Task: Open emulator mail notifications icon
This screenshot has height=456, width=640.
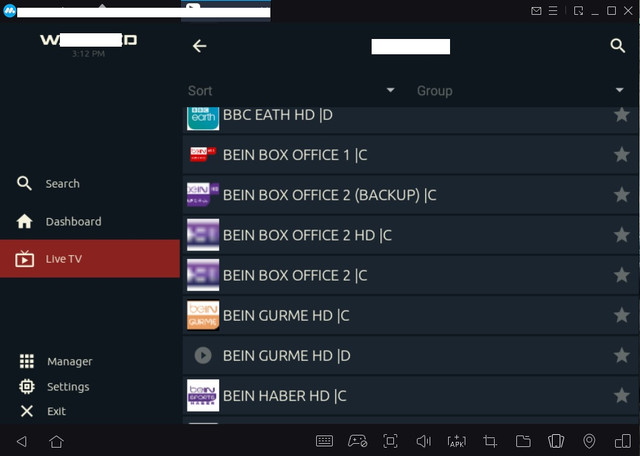Action: click(x=536, y=11)
